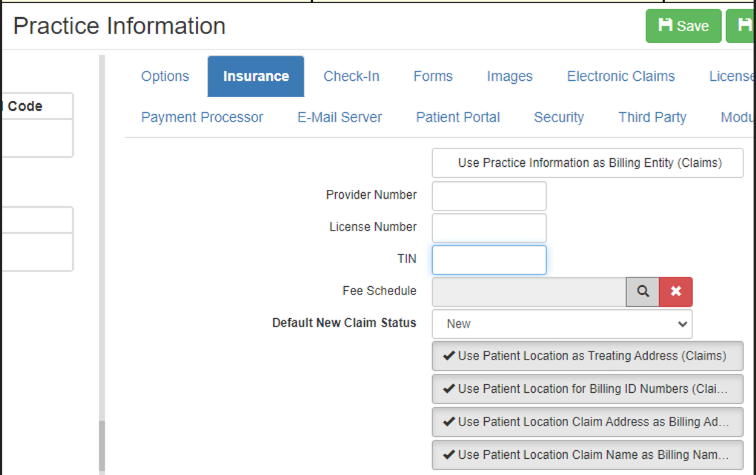Toggle Use Patient Location for Billing ID Numbers
The image size is (756, 475).
[x=588, y=389]
